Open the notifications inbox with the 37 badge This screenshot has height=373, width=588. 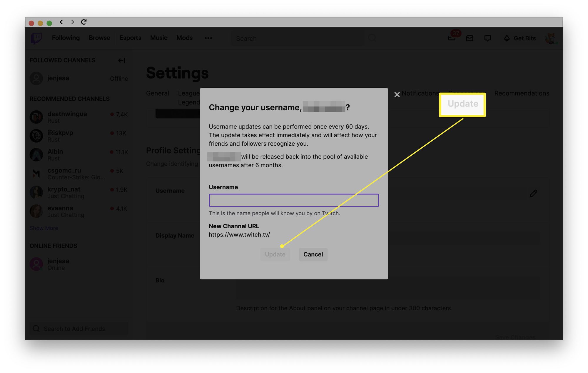452,38
